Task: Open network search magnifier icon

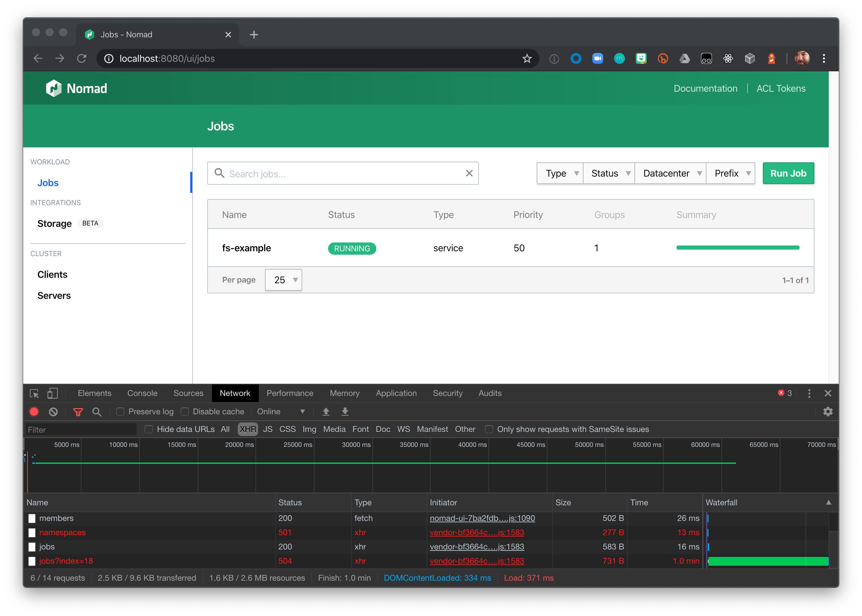Action: point(97,412)
